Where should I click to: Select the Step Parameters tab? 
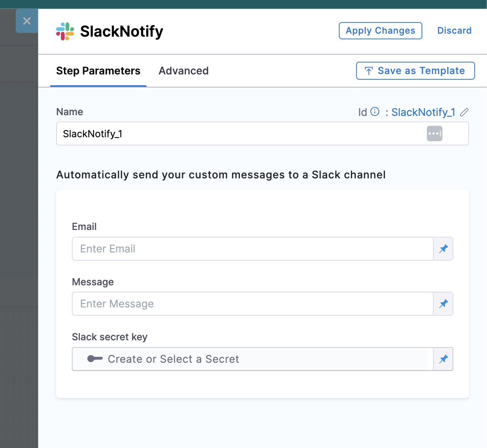[98, 71]
